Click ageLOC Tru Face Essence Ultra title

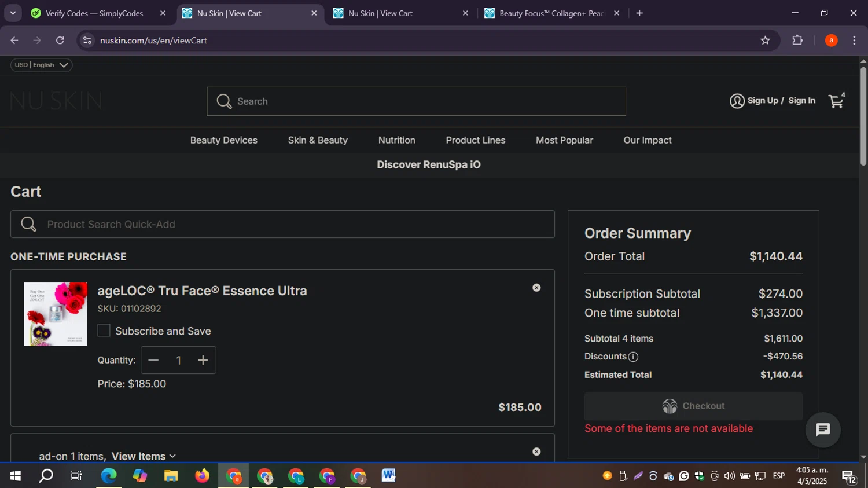(202, 291)
